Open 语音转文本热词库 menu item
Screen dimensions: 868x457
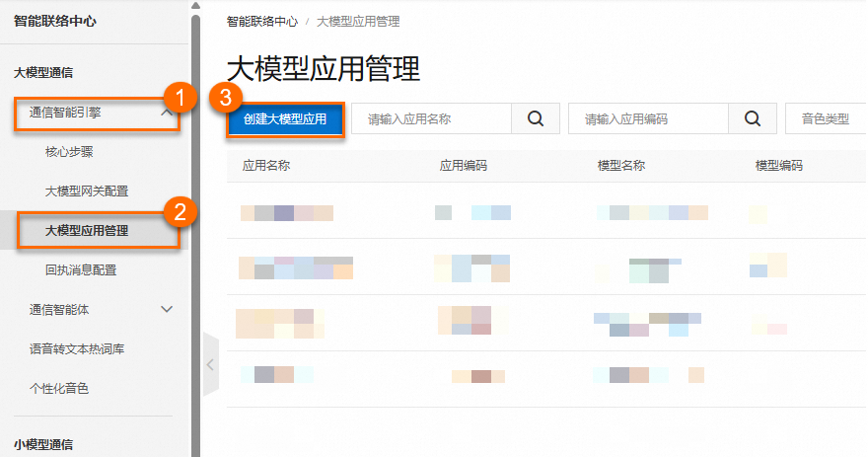click(77, 349)
